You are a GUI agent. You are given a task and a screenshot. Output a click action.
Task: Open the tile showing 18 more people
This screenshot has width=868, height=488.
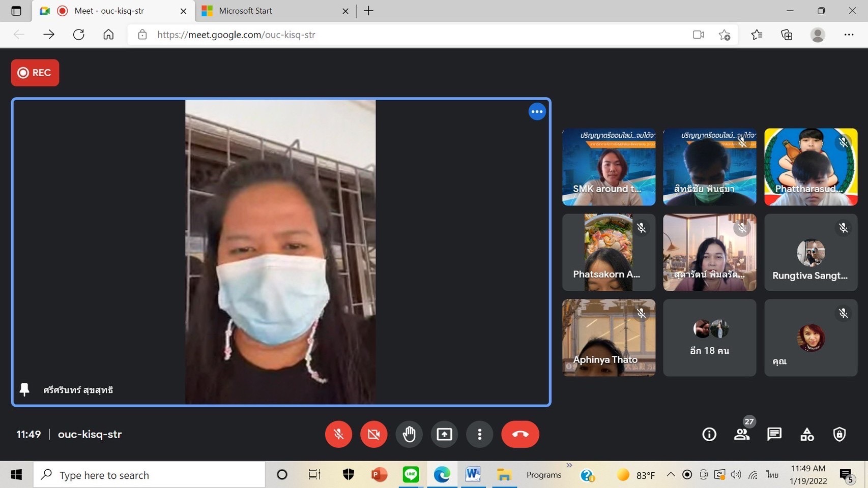pyautogui.click(x=709, y=338)
